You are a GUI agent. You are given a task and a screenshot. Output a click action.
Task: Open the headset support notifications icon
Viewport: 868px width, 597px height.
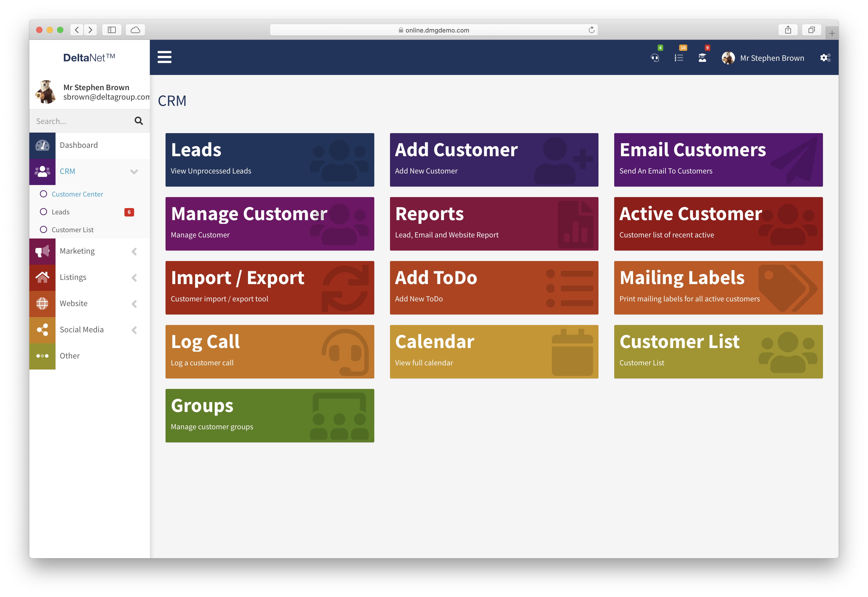[655, 58]
